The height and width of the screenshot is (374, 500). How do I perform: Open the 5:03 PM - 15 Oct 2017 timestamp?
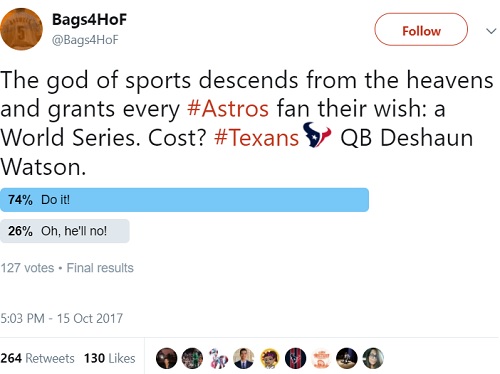pyautogui.click(x=62, y=318)
